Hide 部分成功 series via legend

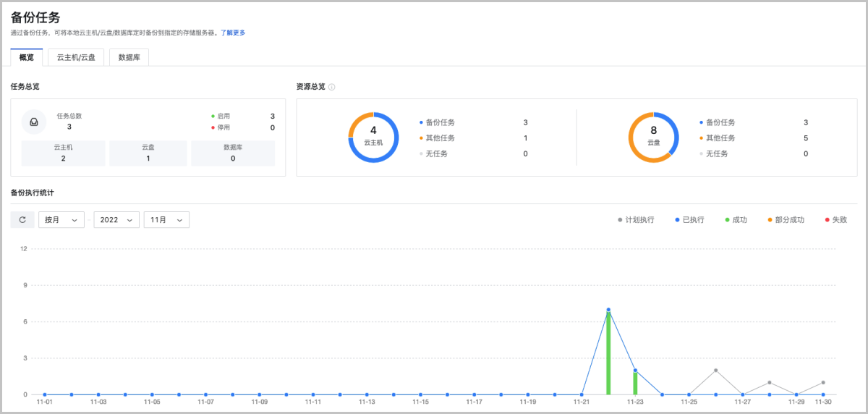(x=786, y=220)
